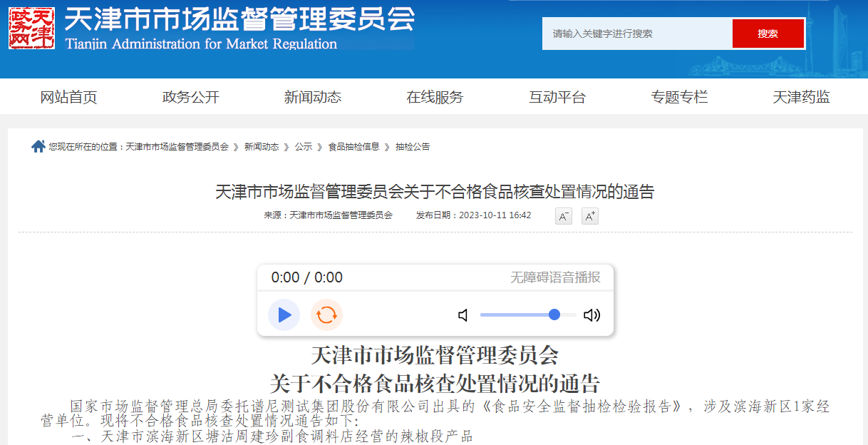Select 在线服务 in navigation bar
This screenshot has height=445, width=868.
(x=435, y=98)
